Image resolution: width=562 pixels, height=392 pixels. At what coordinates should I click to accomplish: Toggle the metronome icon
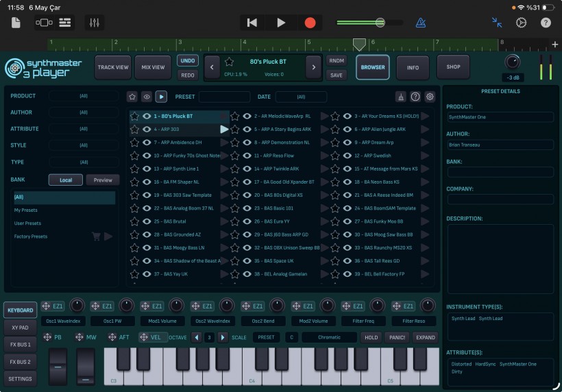pos(421,23)
